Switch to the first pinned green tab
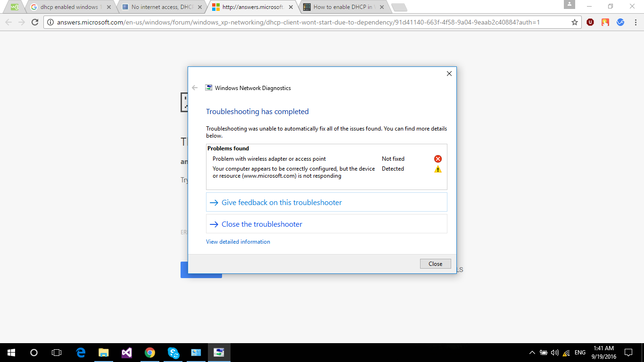Image resolution: width=644 pixels, height=362 pixels. 15,7
